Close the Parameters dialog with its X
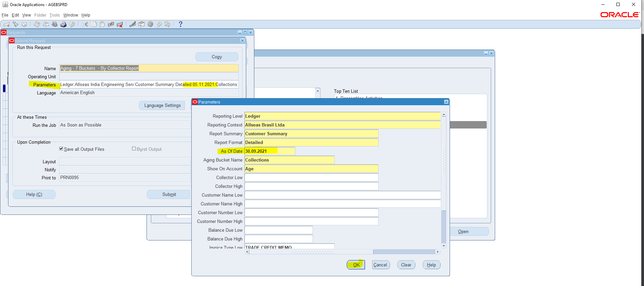Screen dimensions: 644x286 click(446, 102)
